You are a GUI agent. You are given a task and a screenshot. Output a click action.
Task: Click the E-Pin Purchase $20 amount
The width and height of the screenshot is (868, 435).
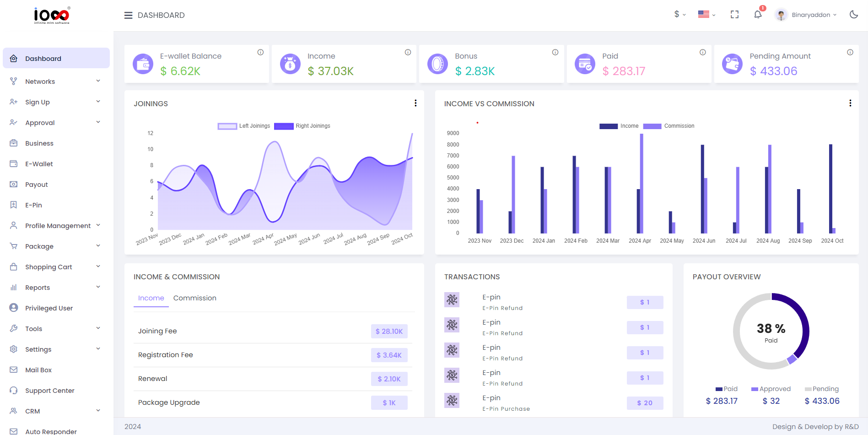pos(645,403)
